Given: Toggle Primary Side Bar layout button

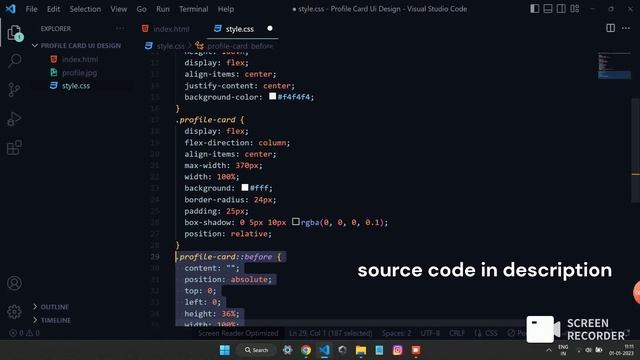Looking at the screenshot, I should pos(535,9).
